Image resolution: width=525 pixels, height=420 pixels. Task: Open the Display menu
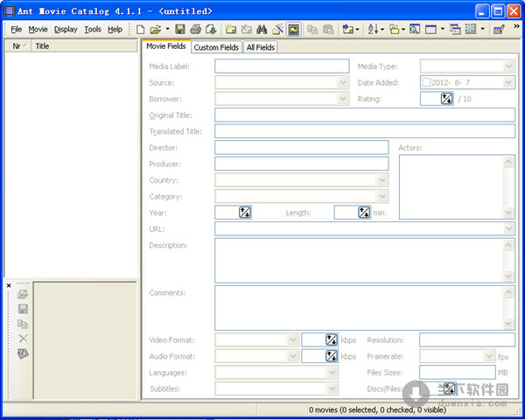66,30
